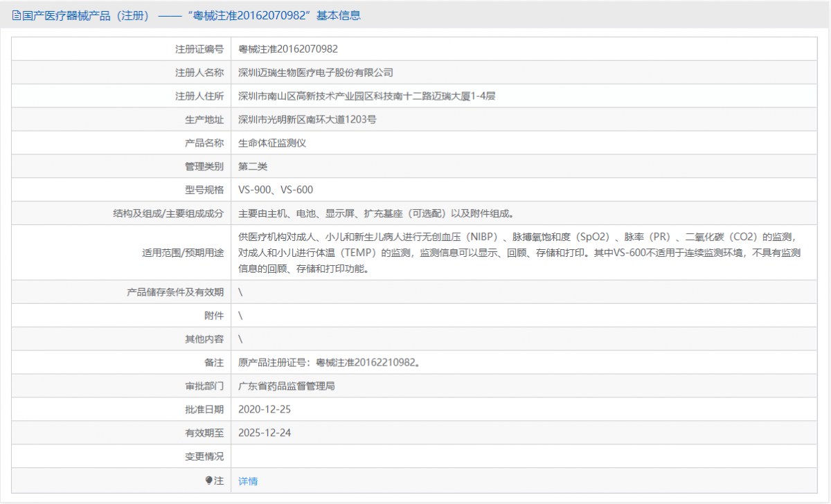Image resolution: width=831 pixels, height=504 pixels.
Task: Click the page title 国产医疗器械产品（注册）
Action: (87, 15)
